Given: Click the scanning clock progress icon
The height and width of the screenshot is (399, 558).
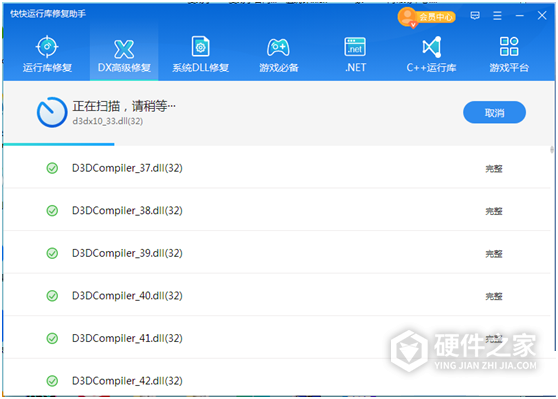Looking at the screenshot, I should (x=52, y=112).
